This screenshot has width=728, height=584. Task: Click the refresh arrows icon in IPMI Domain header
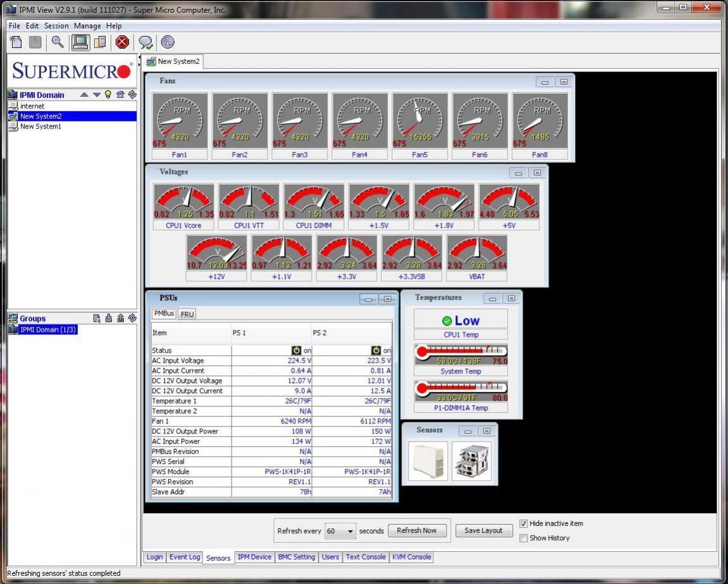(x=132, y=95)
